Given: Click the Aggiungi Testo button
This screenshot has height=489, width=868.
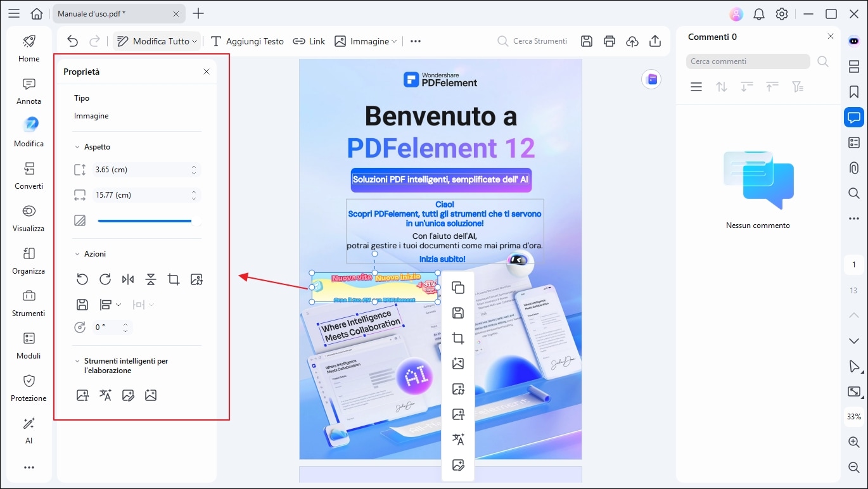Looking at the screenshot, I should pyautogui.click(x=247, y=41).
